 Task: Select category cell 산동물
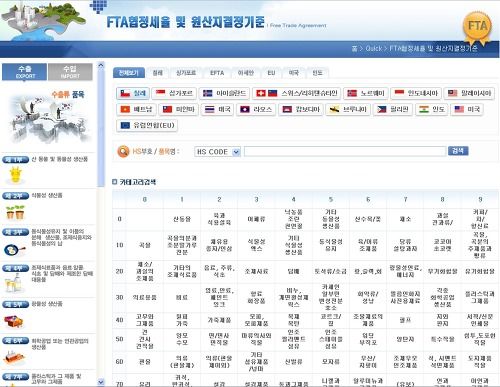[182, 219]
